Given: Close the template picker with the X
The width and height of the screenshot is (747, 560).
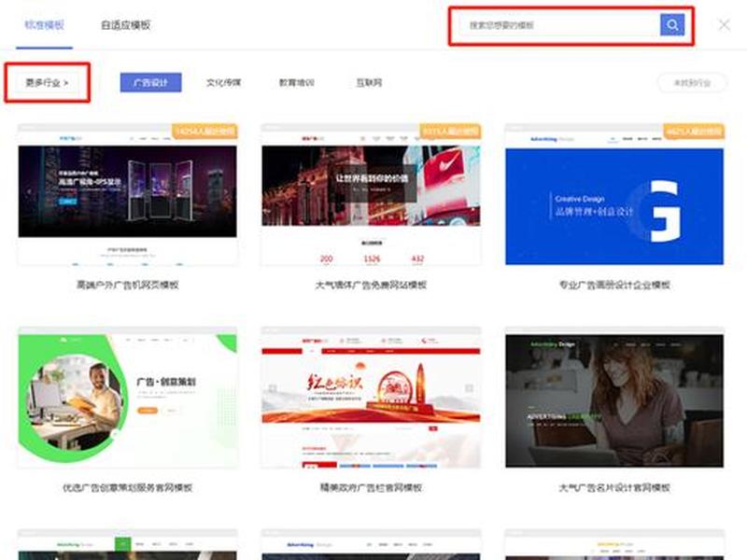Looking at the screenshot, I should [x=724, y=25].
